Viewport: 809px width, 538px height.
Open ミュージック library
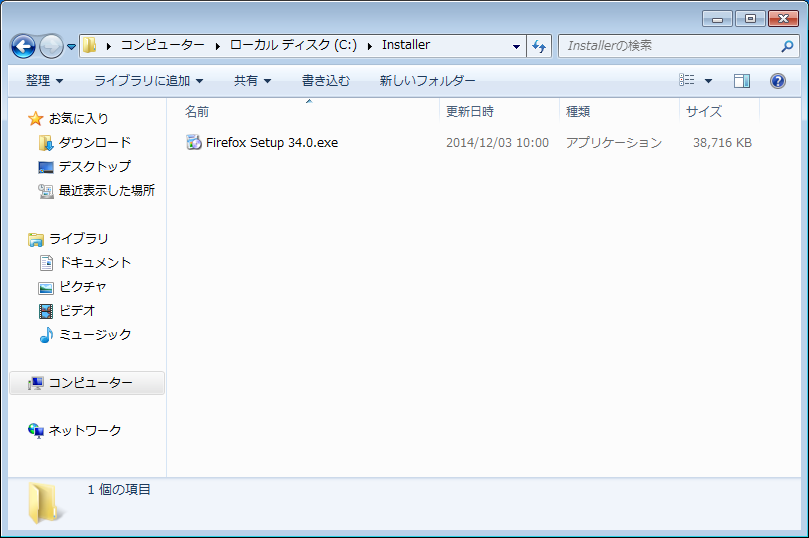(95, 335)
